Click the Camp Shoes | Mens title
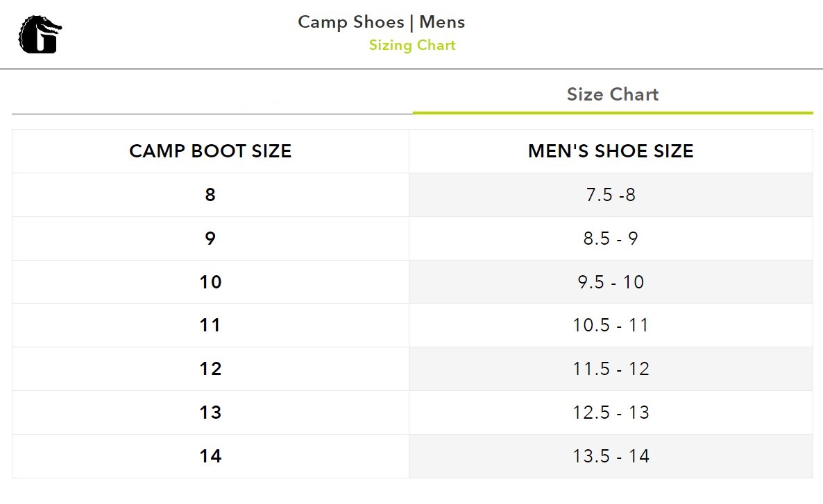Image resolution: width=823 pixels, height=504 pixels. coord(381,22)
